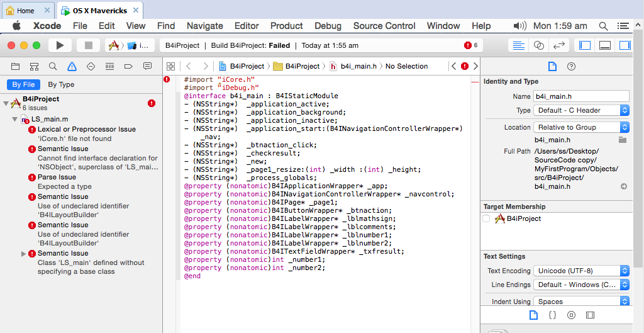This screenshot has width=644, height=333.
Task: Open the Type dropdown Default - C Header
Action: coord(581,110)
